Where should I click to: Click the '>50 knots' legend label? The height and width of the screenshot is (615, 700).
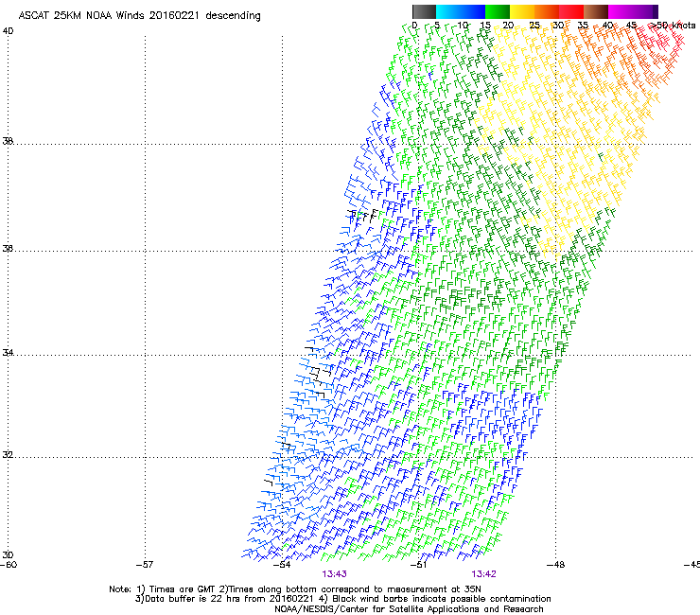coord(673,26)
